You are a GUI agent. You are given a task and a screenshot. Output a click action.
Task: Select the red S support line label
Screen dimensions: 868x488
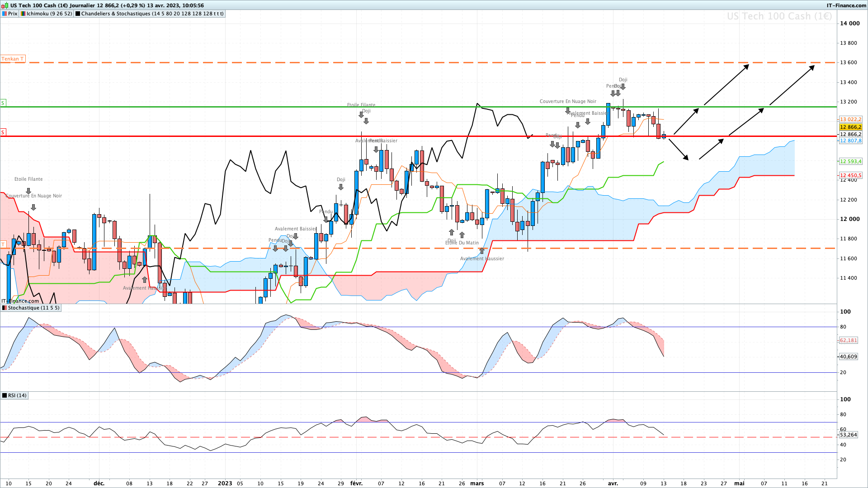3,132
